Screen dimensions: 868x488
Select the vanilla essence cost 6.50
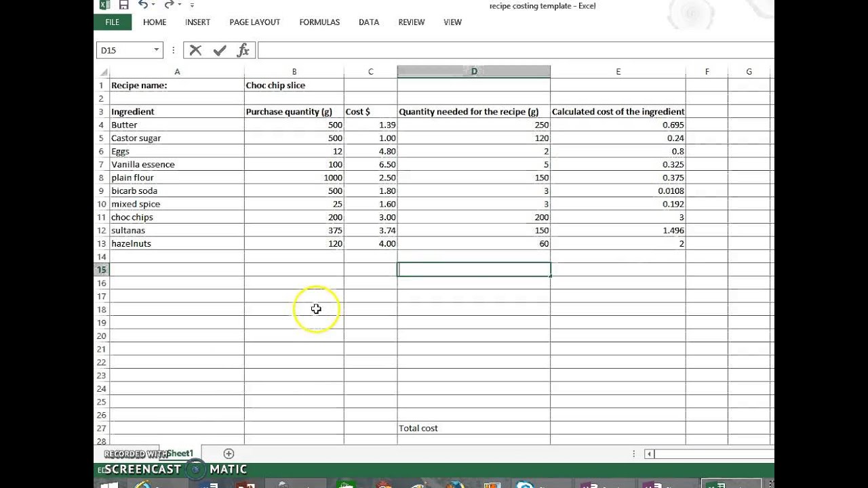370,165
